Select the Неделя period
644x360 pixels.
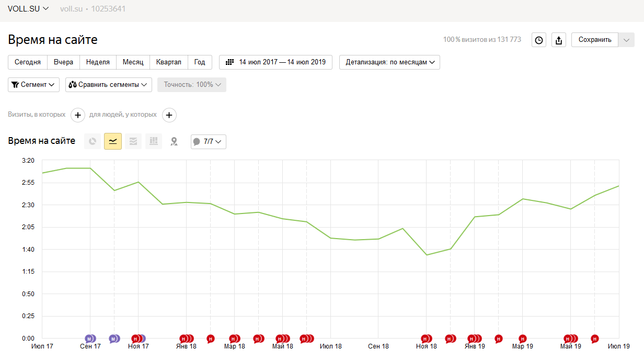click(98, 62)
